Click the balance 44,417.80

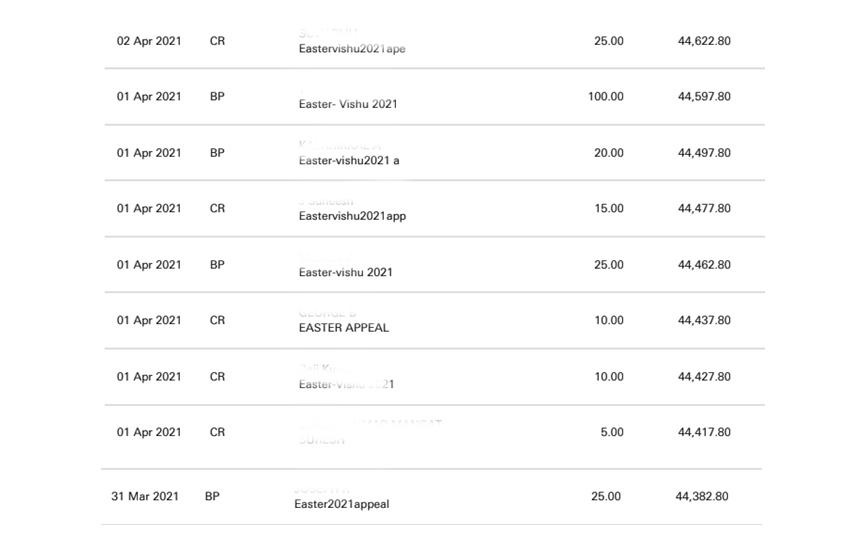pos(704,432)
